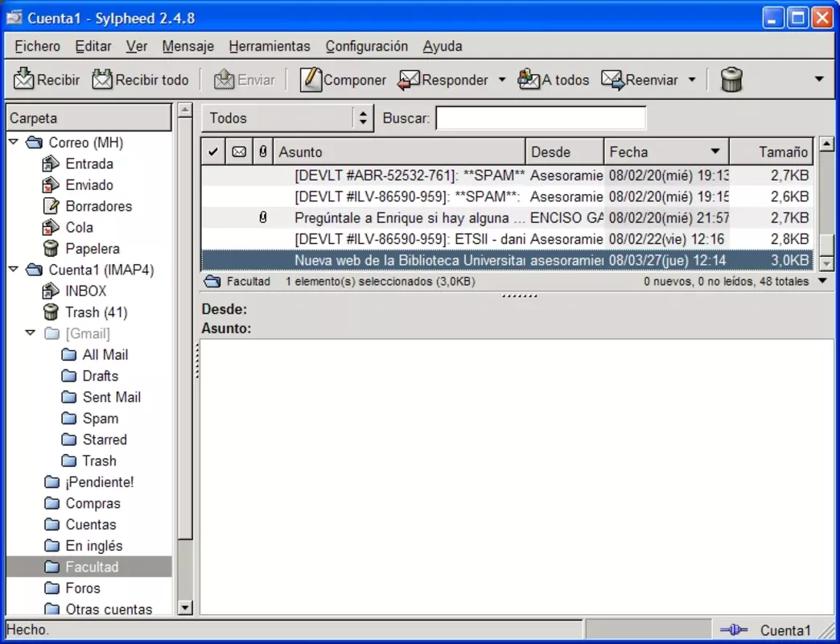This screenshot has width=840, height=644.
Task: Select the Compras folder
Action: point(83,503)
